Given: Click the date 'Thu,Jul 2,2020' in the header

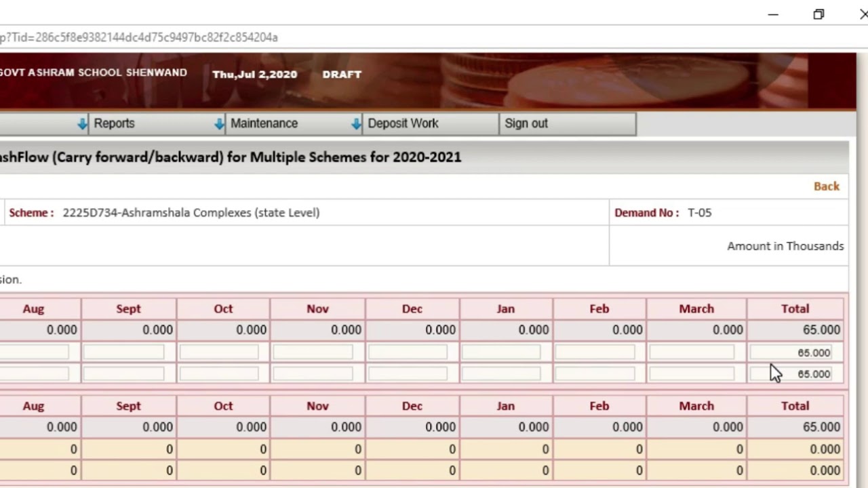Looking at the screenshot, I should tap(254, 75).
